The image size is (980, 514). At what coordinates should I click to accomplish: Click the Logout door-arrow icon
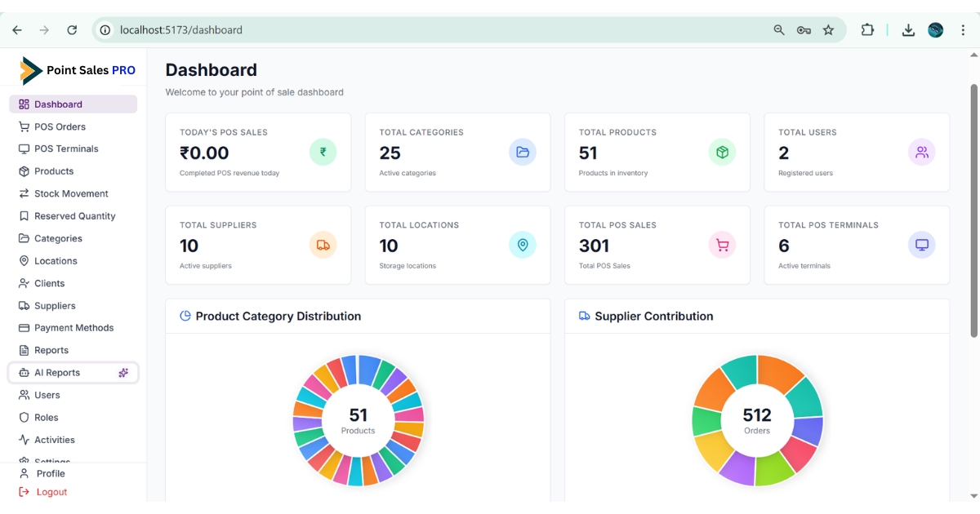tap(24, 492)
